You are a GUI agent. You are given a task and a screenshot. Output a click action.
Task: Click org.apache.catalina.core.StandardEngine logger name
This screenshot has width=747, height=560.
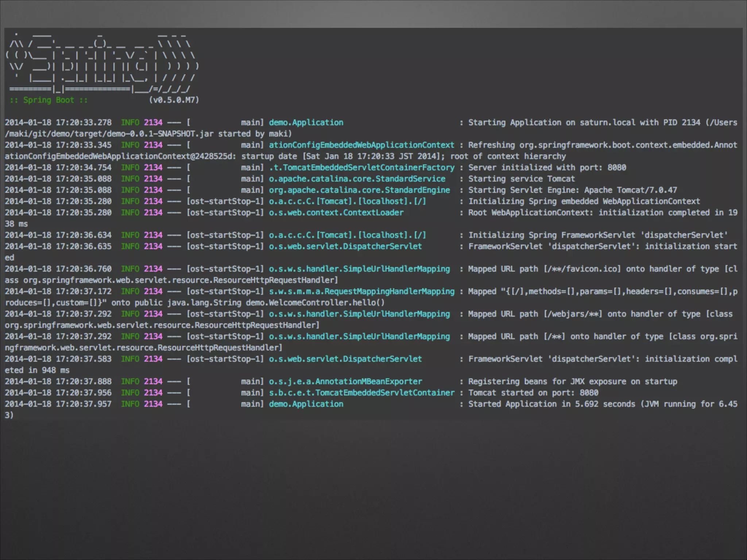tap(359, 190)
